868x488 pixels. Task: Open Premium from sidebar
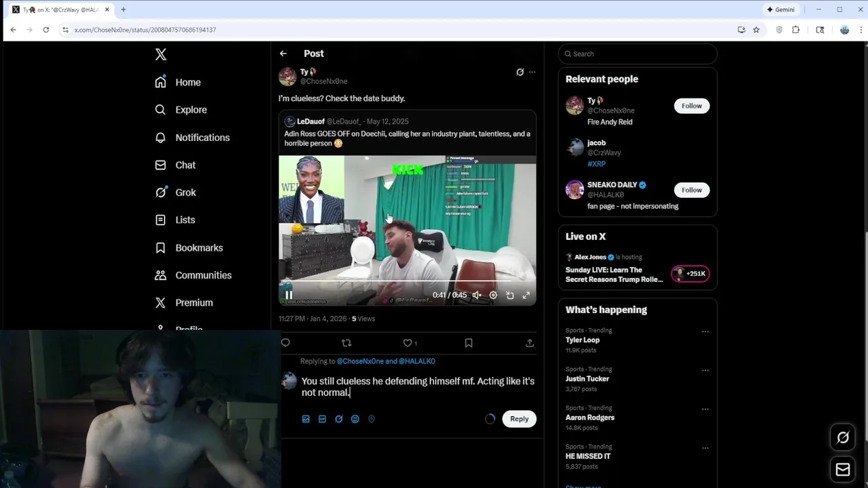point(184,302)
